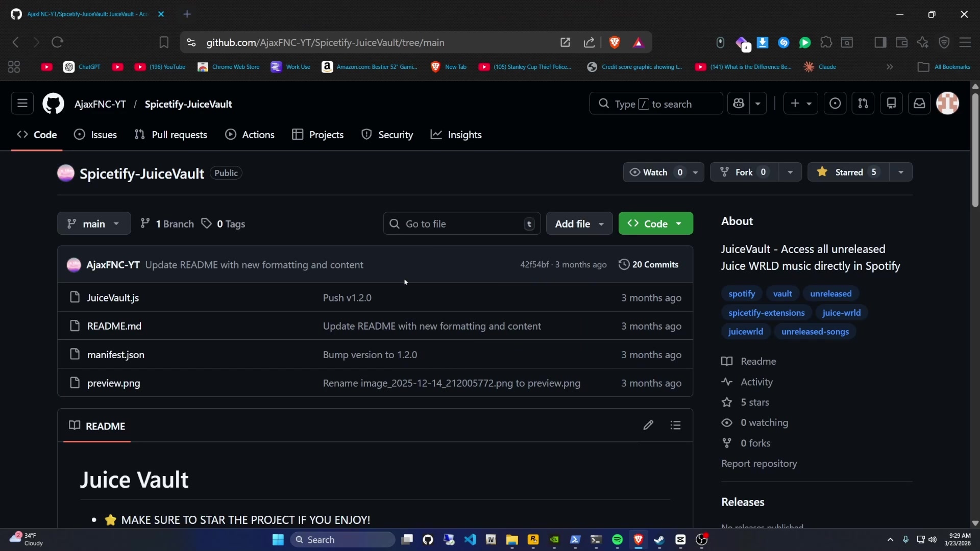The height and width of the screenshot is (551, 980).
Task: Click Brave Shields icon in address bar
Action: coord(615,42)
